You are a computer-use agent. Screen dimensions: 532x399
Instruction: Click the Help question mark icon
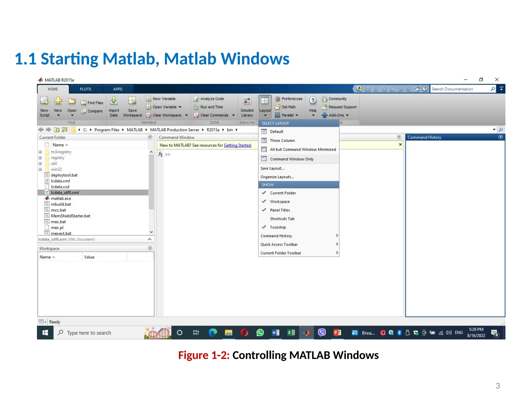pyautogui.click(x=313, y=101)
